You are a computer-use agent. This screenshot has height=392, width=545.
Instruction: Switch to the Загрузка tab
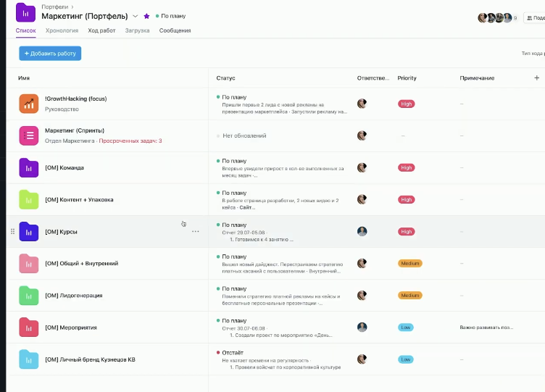[137, 30]
